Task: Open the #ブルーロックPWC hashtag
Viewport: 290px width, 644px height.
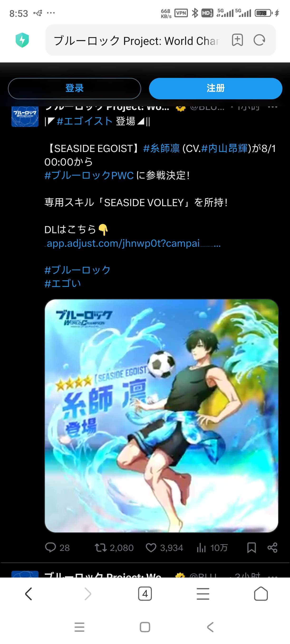Action: (x=89, y=175)
